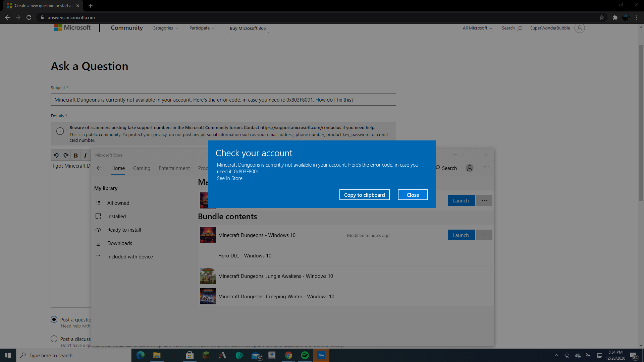Open the Microsoft Store taskbar icon
The width and height of the screenshot is (644, 362).
pyautogui.click(x=190, y=355)
